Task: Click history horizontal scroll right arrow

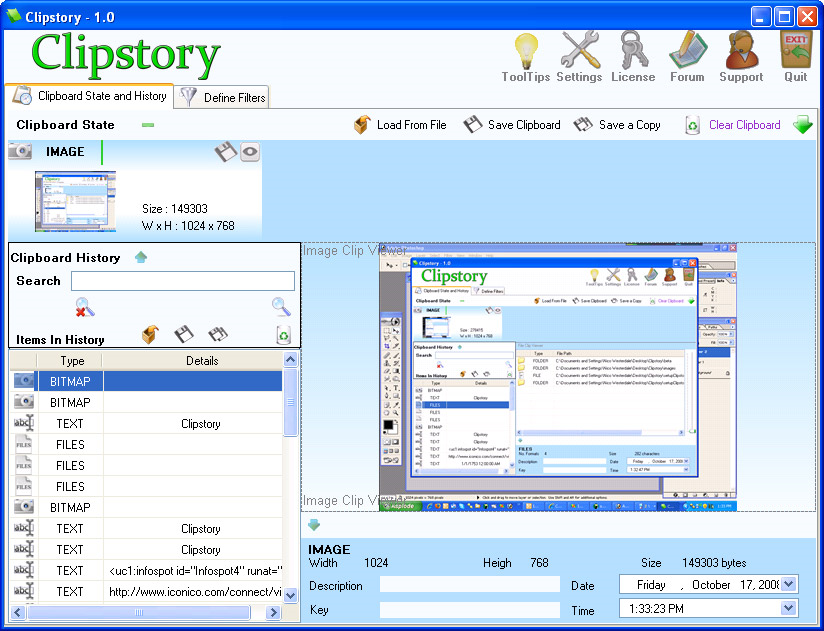Action: coord(273,612)
